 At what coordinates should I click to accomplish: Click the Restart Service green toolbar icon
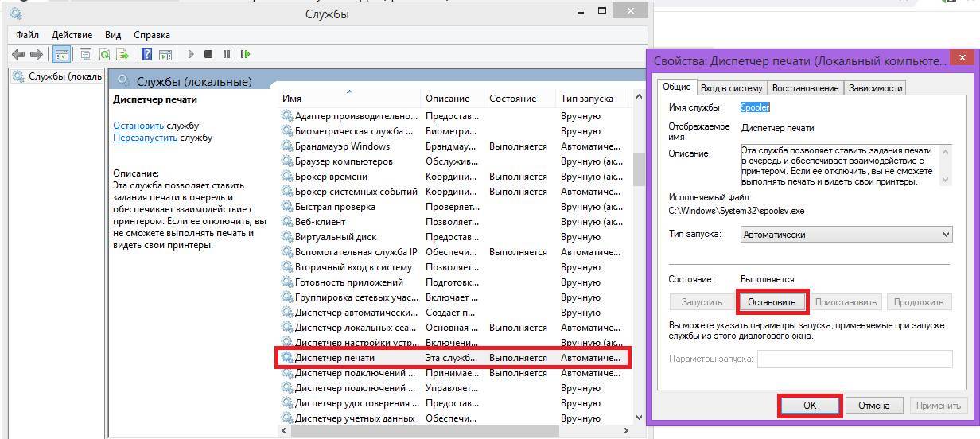(245, 54)
